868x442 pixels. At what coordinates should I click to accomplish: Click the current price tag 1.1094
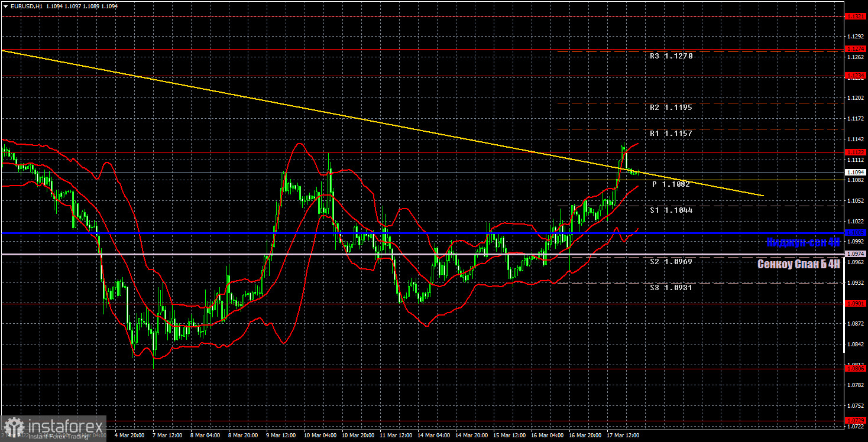(855, 172)
